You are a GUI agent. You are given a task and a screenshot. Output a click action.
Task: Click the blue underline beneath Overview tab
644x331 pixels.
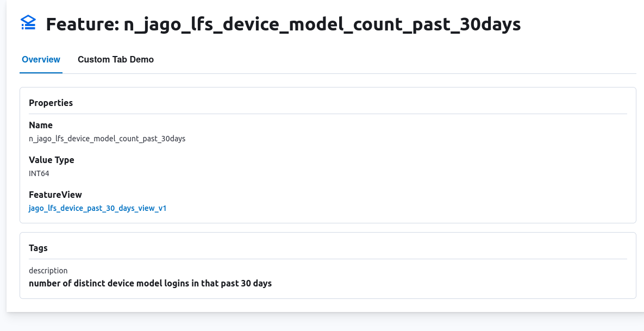coord(41,72)
